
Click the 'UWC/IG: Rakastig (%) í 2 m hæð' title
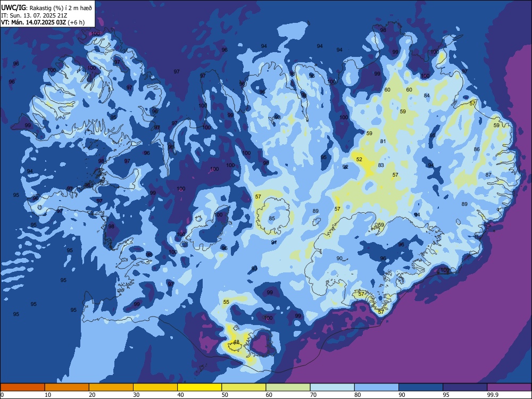coord(46,8)
